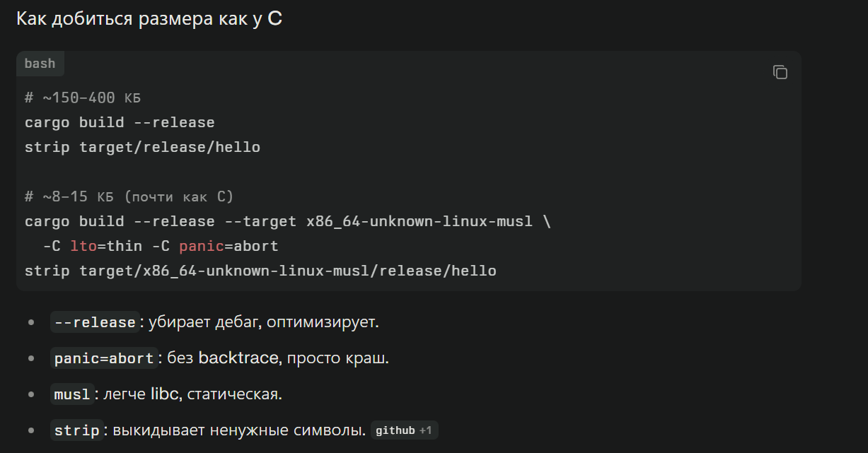Click the "--release" inline code chip
The width and height of the screenshot is (868, 453).
tap(94, 322)
